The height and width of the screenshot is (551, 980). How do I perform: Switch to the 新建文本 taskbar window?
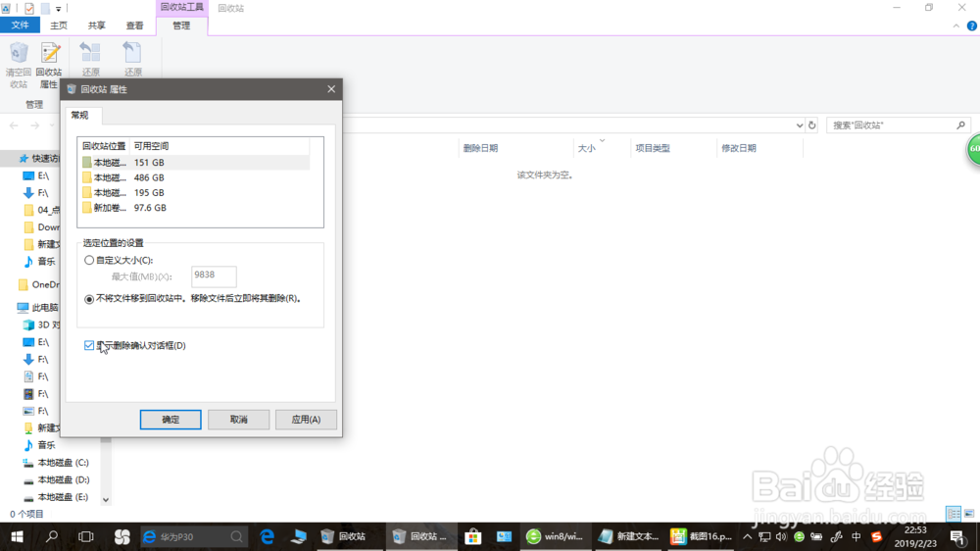pos(629,536)
